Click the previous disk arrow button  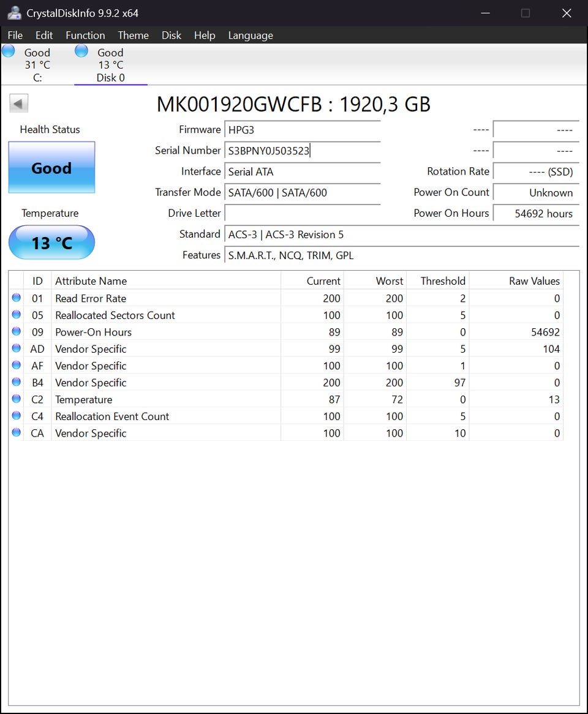click(x=18, y=103)
